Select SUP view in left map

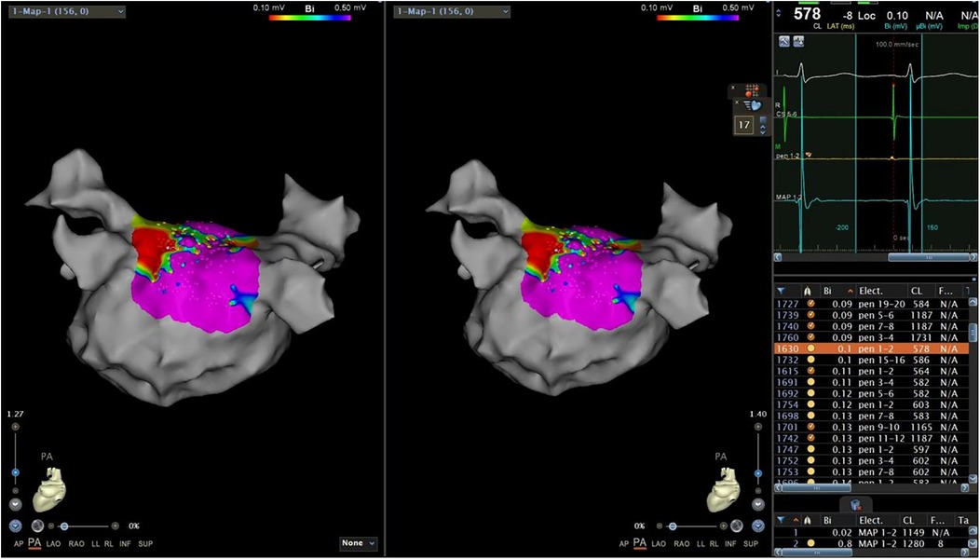(x=145, y=544)
